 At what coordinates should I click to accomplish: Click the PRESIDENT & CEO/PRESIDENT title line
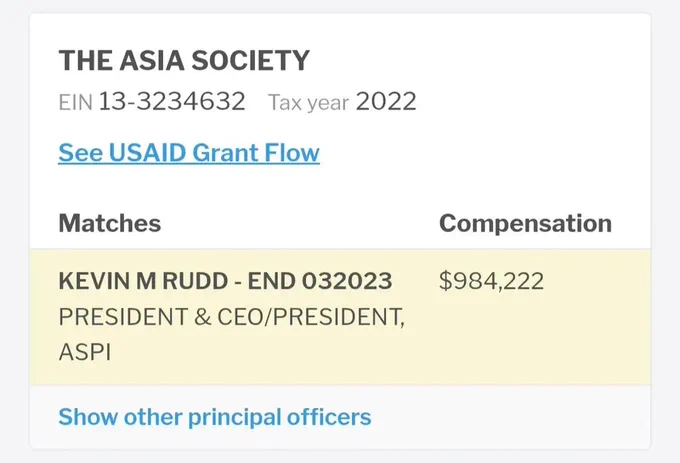(x=232, y=317)
